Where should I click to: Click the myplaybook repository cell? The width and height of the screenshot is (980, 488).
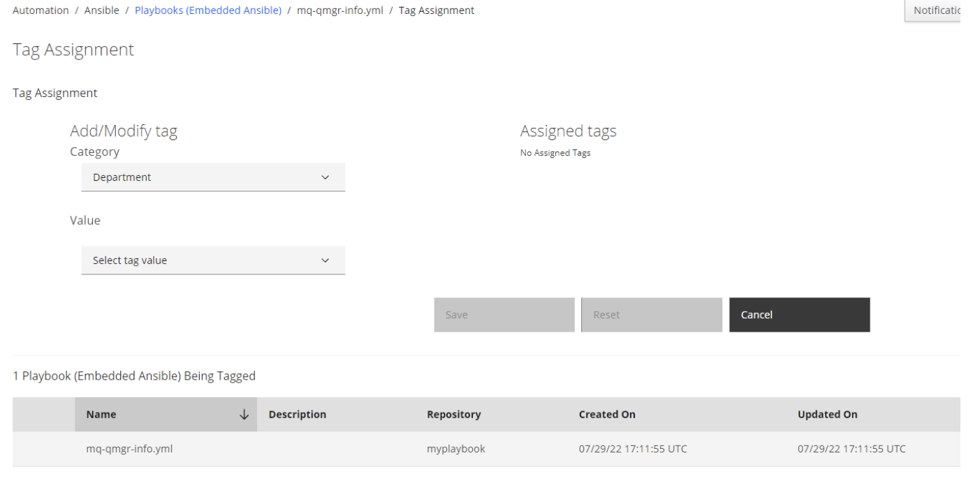pyautogui.click(x=455, y=449)
